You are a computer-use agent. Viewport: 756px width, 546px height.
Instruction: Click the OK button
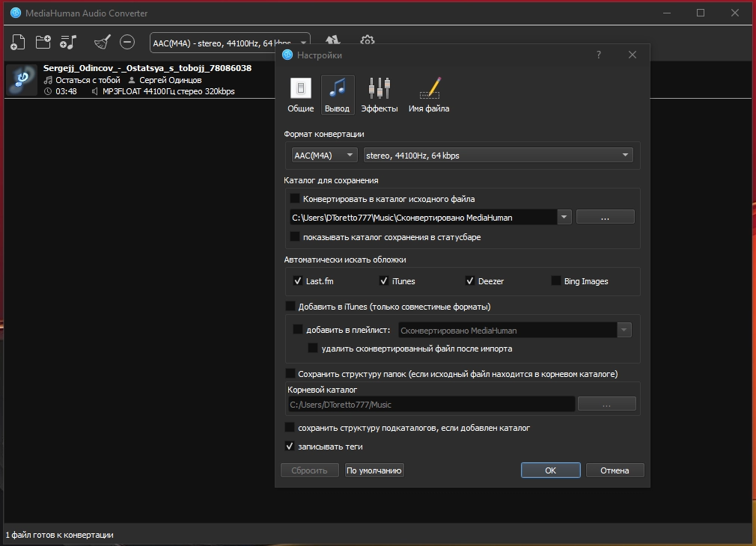coord(551,470)
